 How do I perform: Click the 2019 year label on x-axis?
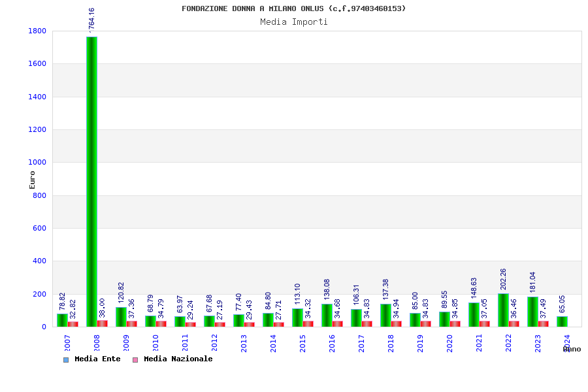(420, 343)
